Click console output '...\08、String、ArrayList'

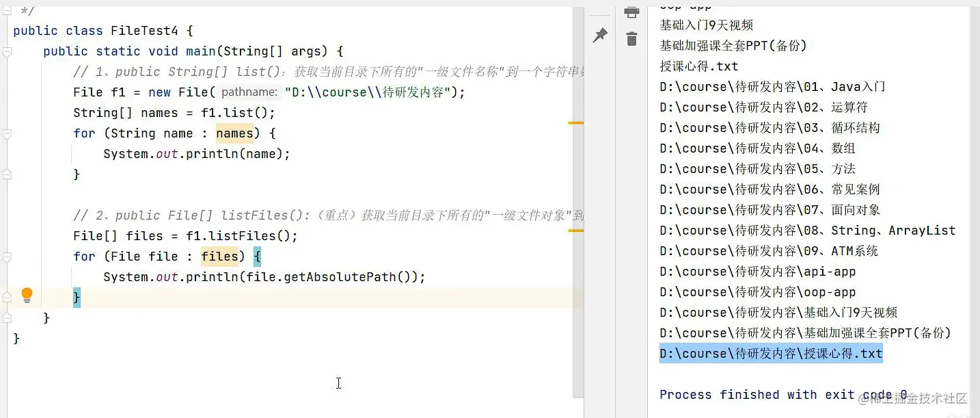tap(808, 231)
